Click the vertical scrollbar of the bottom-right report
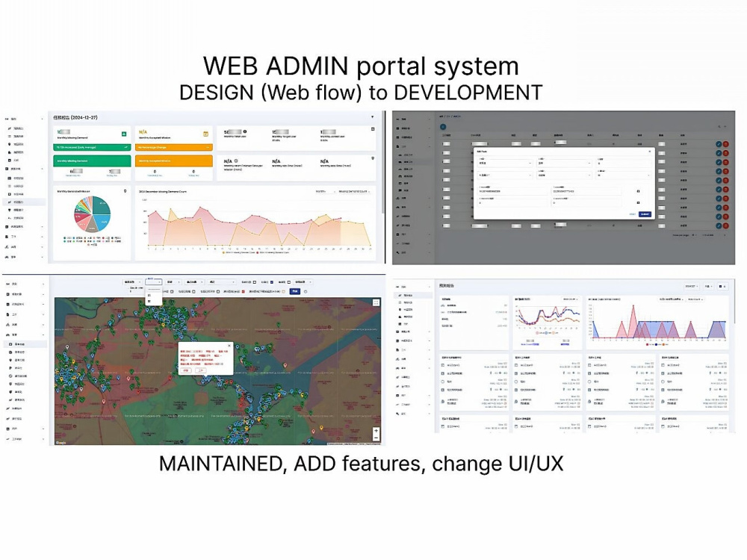 [734, 302]
